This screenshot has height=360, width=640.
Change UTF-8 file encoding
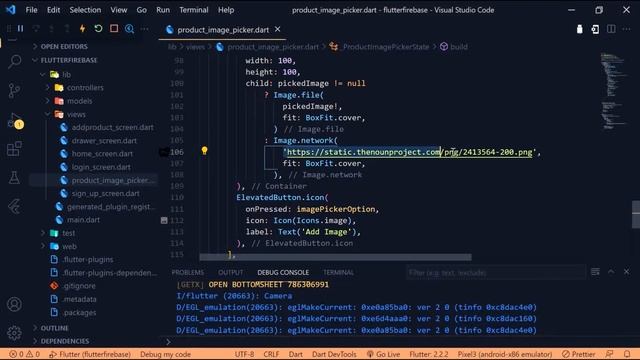pos(244,354)
